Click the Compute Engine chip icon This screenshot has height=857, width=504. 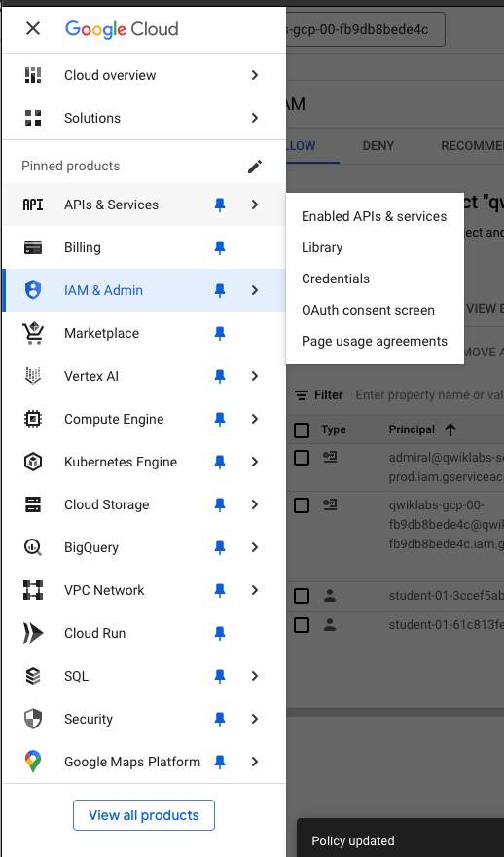pyautogui.click(x=33, y=419)
